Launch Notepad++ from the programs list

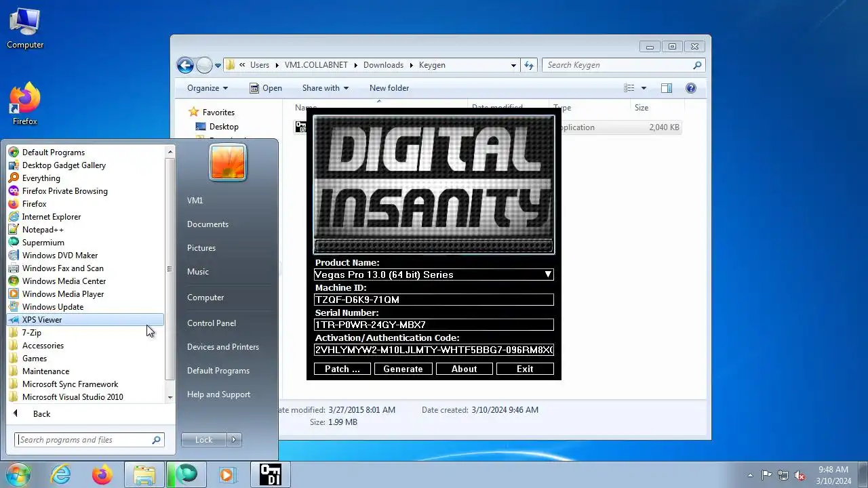pyautogui.click(x=85, y=230)
